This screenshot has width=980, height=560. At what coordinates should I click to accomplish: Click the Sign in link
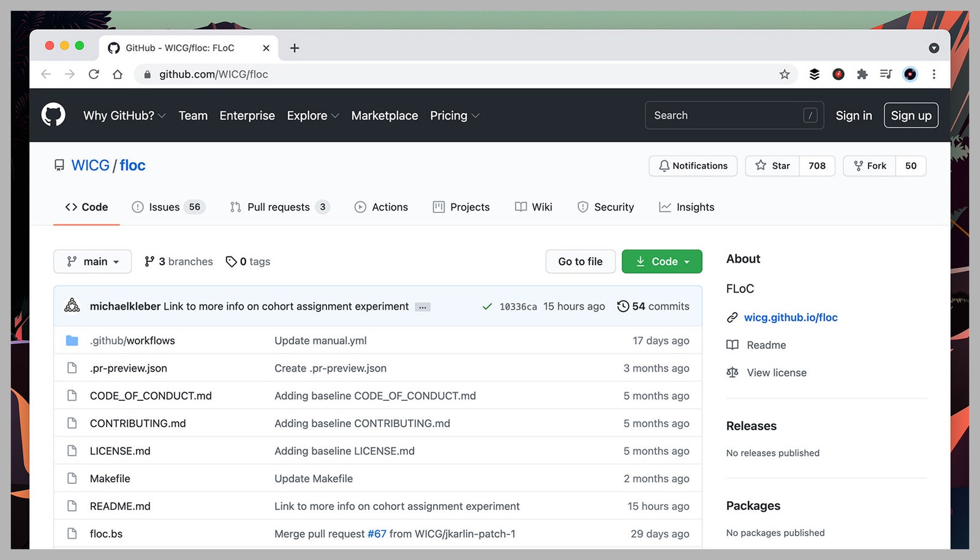coord(854,115)
